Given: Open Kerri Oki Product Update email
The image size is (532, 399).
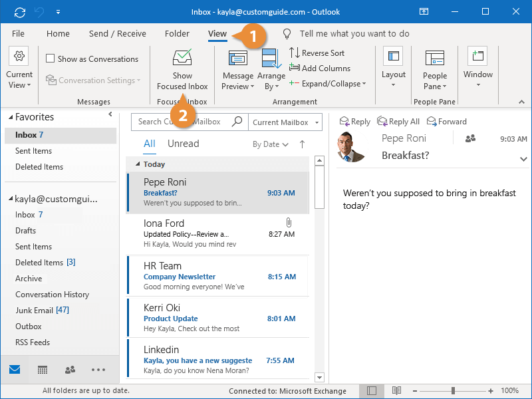Looking at the screenshot, I should point(217,318).
